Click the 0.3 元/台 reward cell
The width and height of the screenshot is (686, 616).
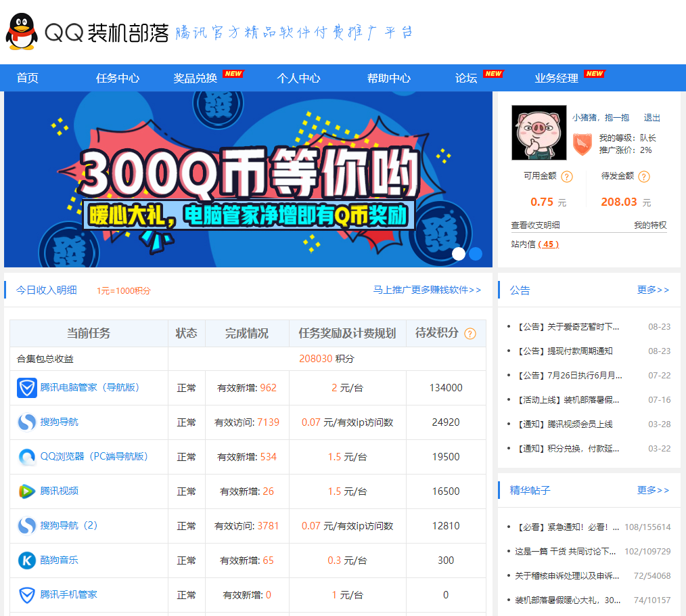pos(347,560)
